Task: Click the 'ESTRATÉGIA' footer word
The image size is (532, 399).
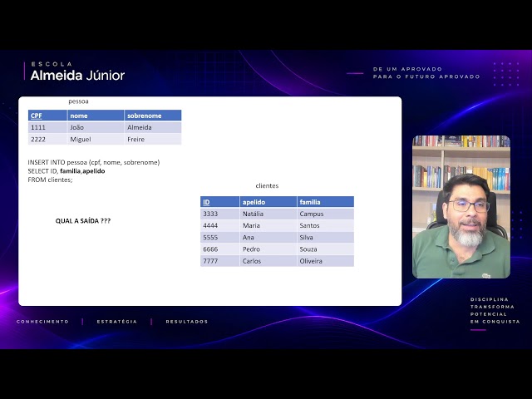Action: 117,322
